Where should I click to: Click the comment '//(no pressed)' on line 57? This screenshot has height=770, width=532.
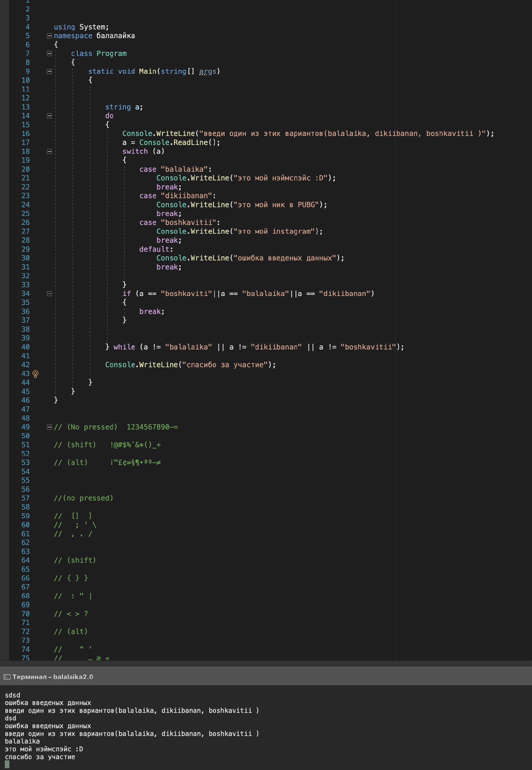pyautogui.click(x=83, y=498)
